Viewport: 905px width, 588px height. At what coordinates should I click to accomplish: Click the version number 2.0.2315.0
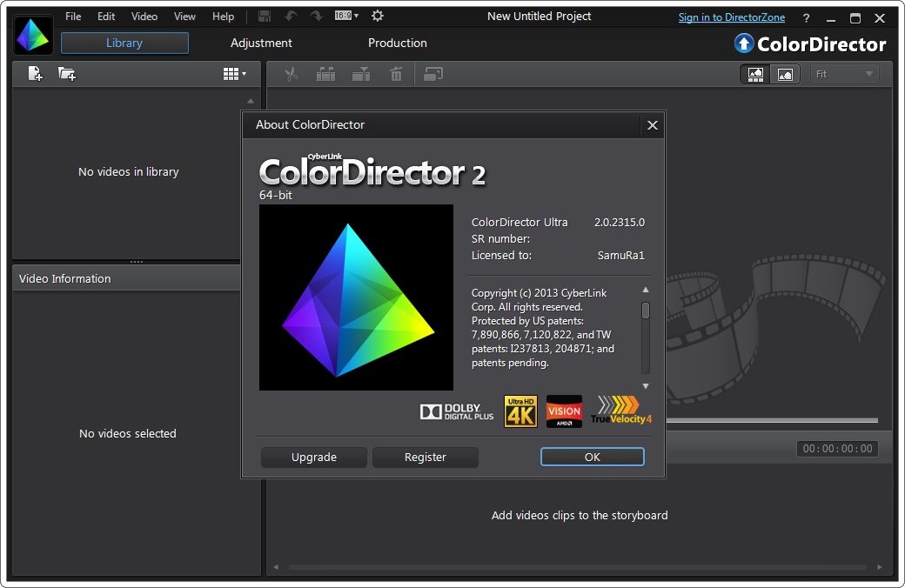coord(620,222)
